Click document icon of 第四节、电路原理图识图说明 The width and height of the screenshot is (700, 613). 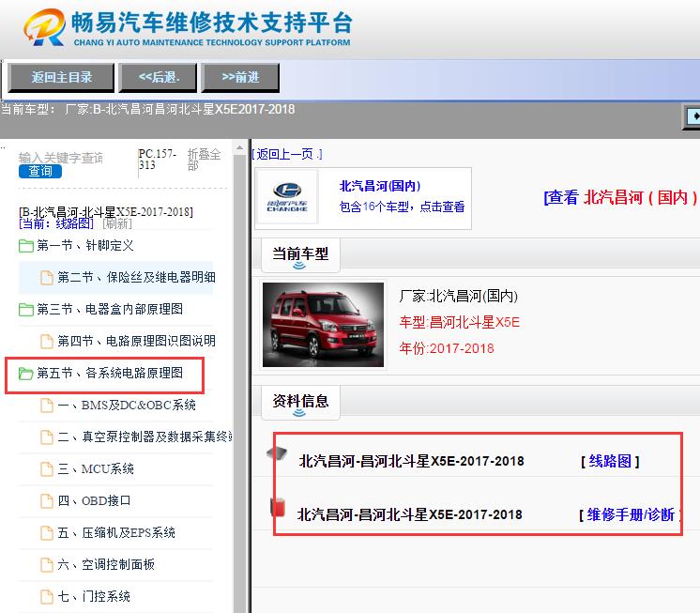46,341
